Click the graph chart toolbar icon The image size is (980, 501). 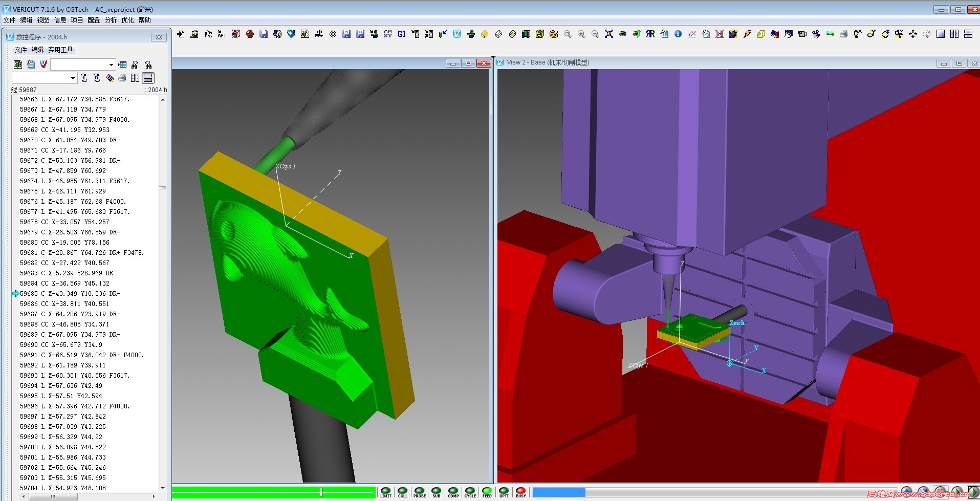tap(692, 34)
